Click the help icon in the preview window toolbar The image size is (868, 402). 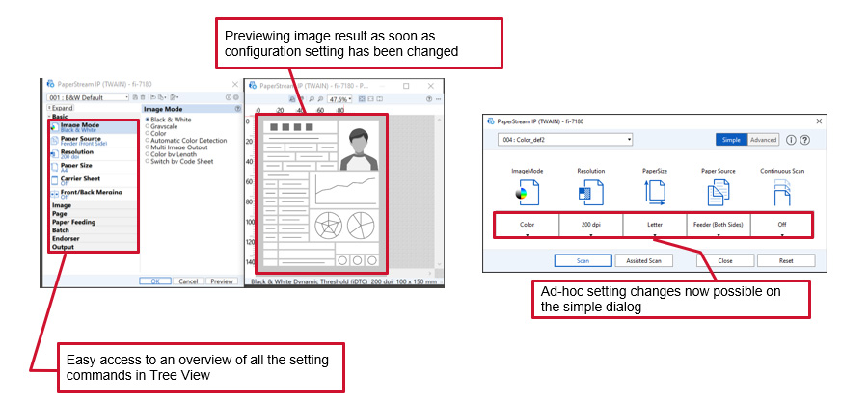pos(429,99)
